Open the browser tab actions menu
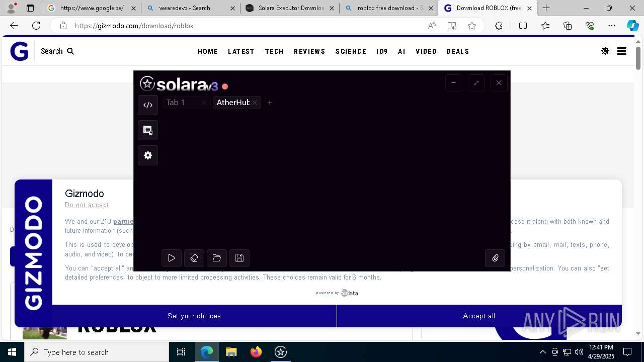The image size is (644, 362). click(x=30, y=8)
